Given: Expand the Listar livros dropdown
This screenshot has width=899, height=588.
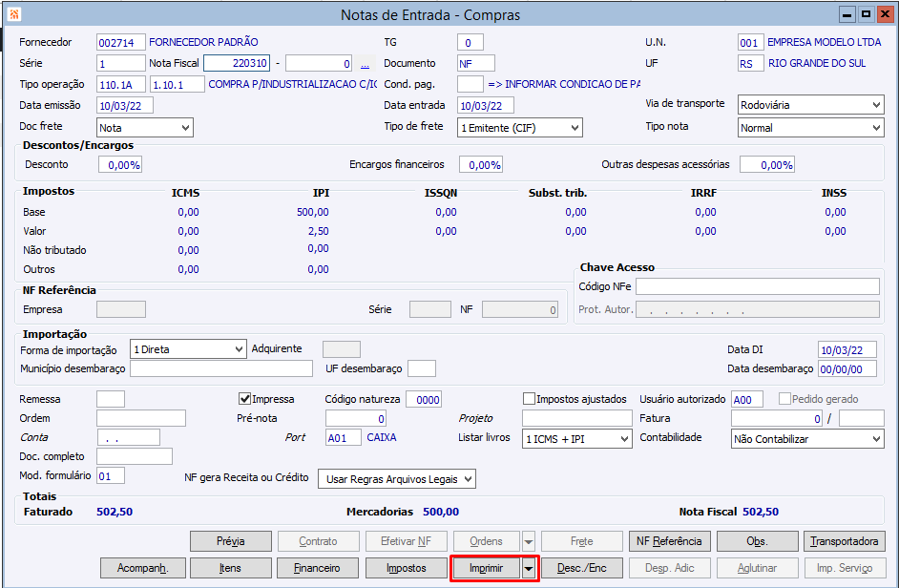Looking at the screenshot, I should tap(577, 438).
